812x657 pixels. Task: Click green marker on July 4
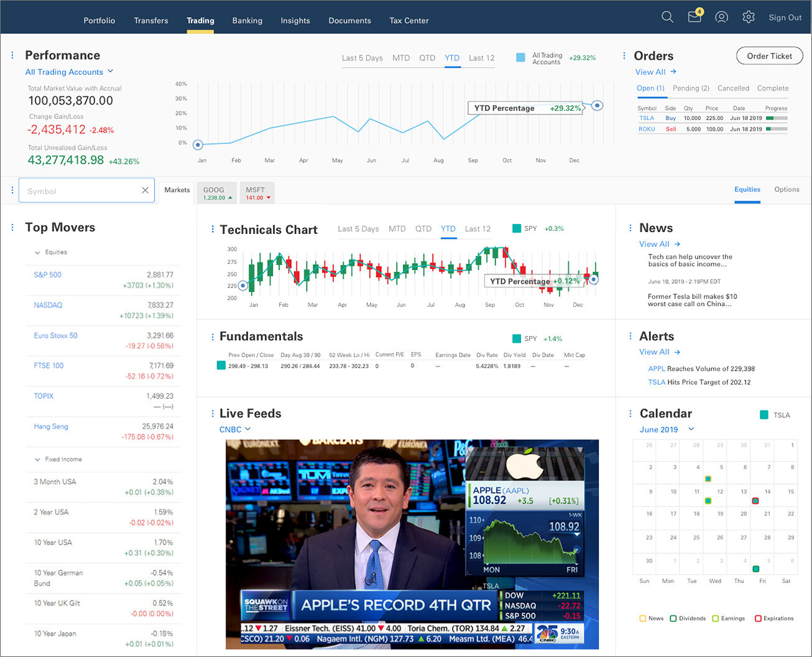coord(755,569)
